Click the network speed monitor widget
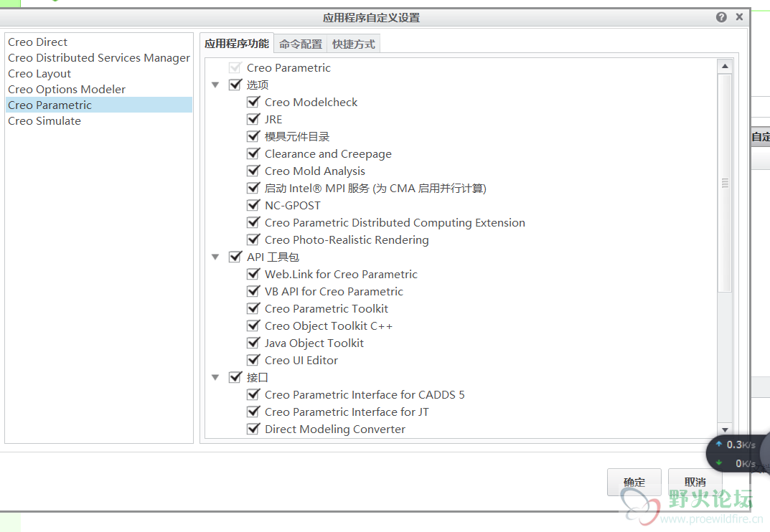Viewport: 770px width, 532px height. click(x=738, y=454)
